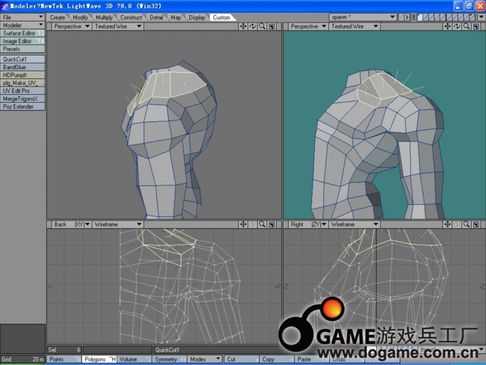The width and height of the screenshot is (486, 365).
Task: Click the zoom magnifier in Right viewport
Action: coord(467,224)
